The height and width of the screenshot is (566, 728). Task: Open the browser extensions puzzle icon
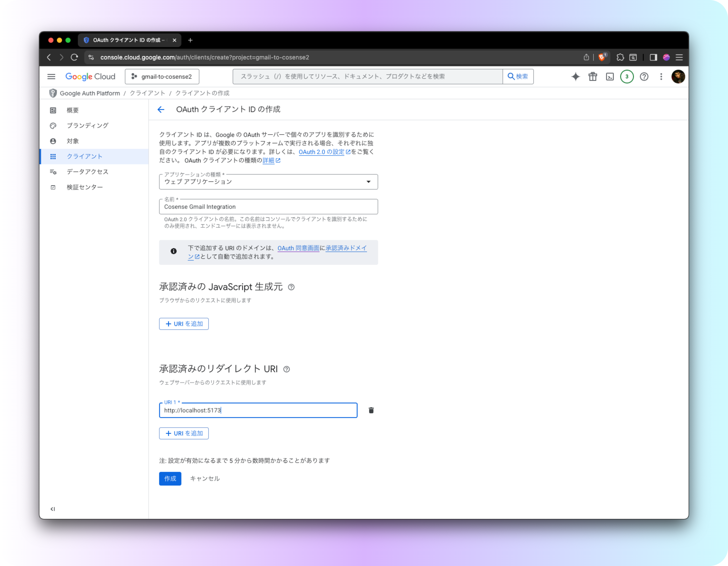pyautogui.click(x=620, y=57)
